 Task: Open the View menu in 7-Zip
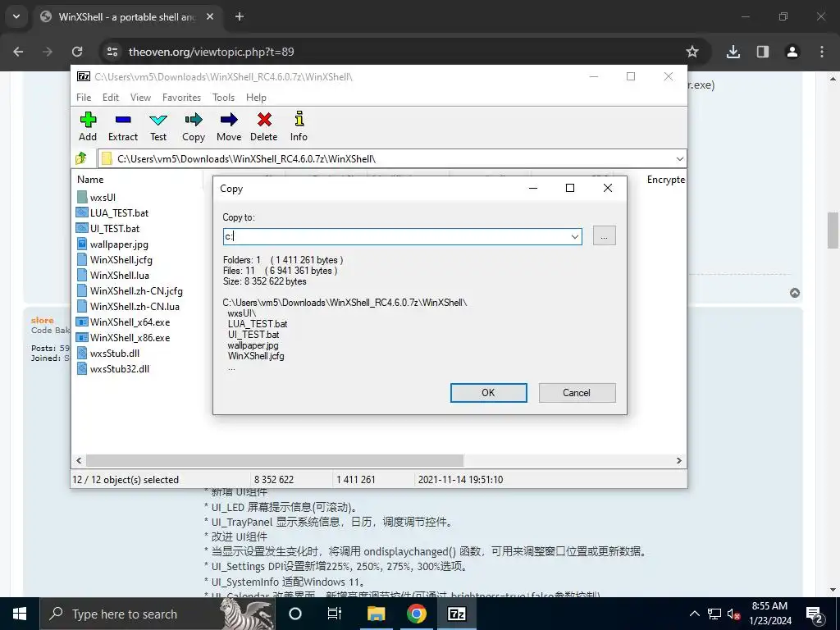140,98
